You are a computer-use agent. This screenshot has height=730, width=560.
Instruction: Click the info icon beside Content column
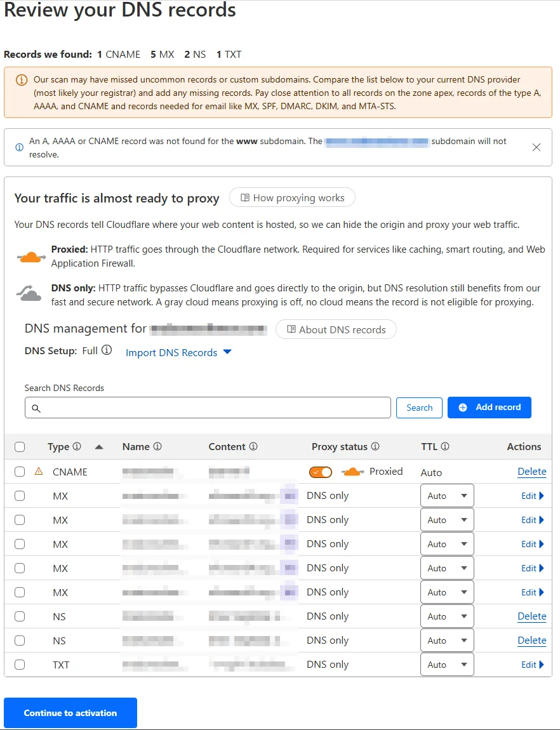[x=253, y=447]
